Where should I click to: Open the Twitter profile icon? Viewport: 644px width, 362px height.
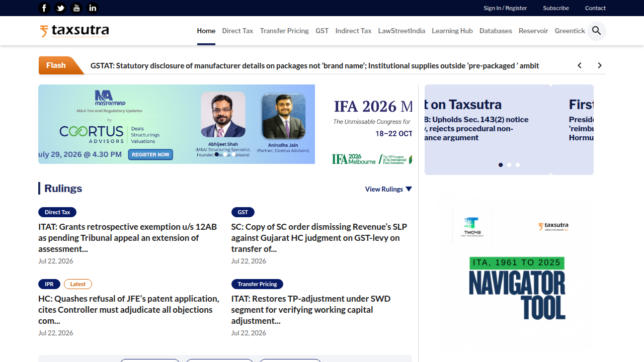point(60,8)
